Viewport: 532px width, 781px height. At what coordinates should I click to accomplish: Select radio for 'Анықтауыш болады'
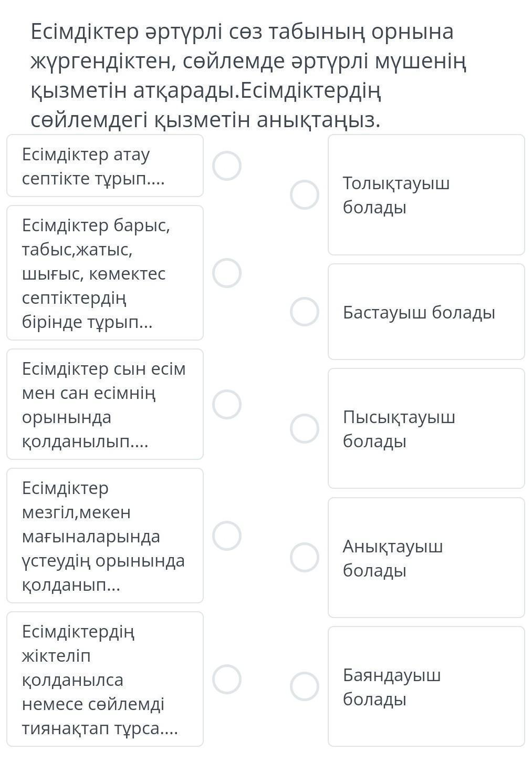[305, 558]
